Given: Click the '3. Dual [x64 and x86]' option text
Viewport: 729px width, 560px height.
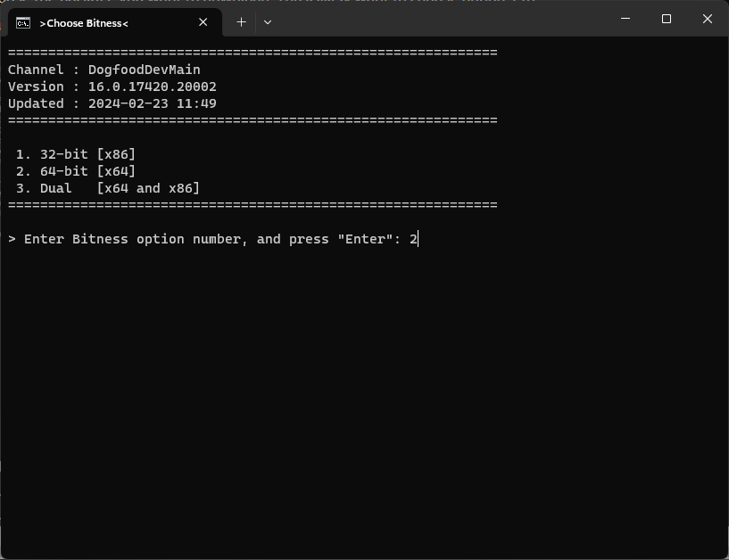Looking at the screenshot, I should coord(108,188).
